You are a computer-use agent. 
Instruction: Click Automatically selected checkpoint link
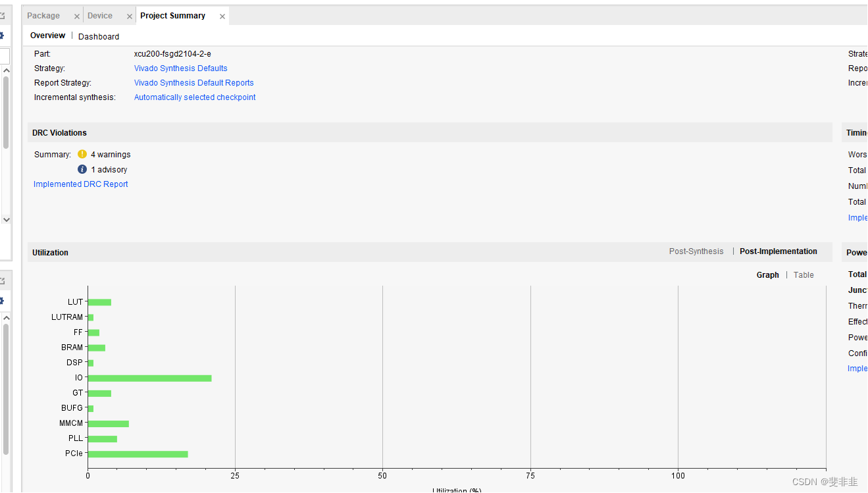coord(195,97)
